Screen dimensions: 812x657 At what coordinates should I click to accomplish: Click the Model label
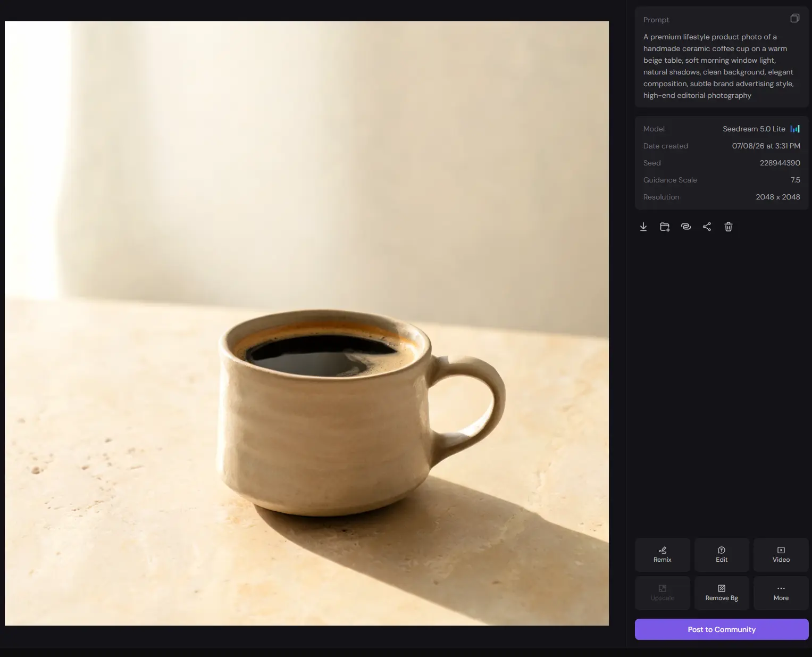(x=654, y=129)
